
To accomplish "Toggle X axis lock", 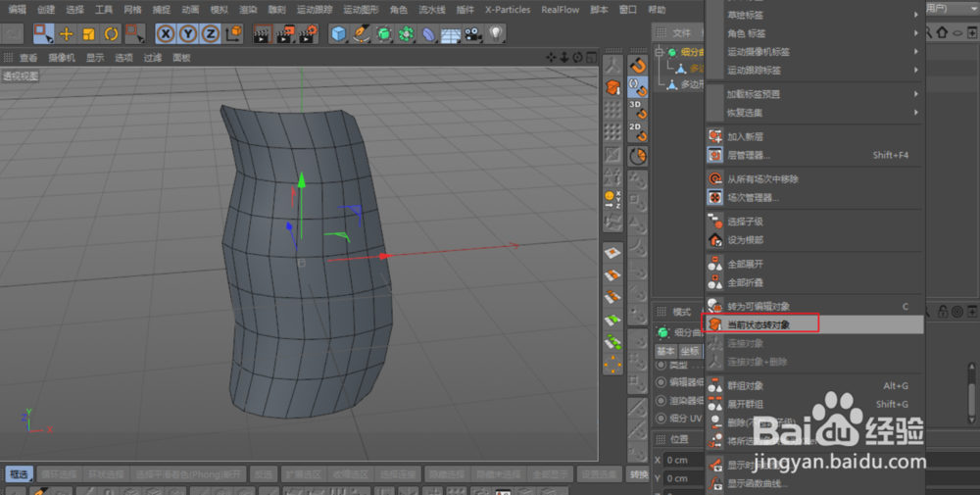I will pyautogui.click(x=166, y=33).
